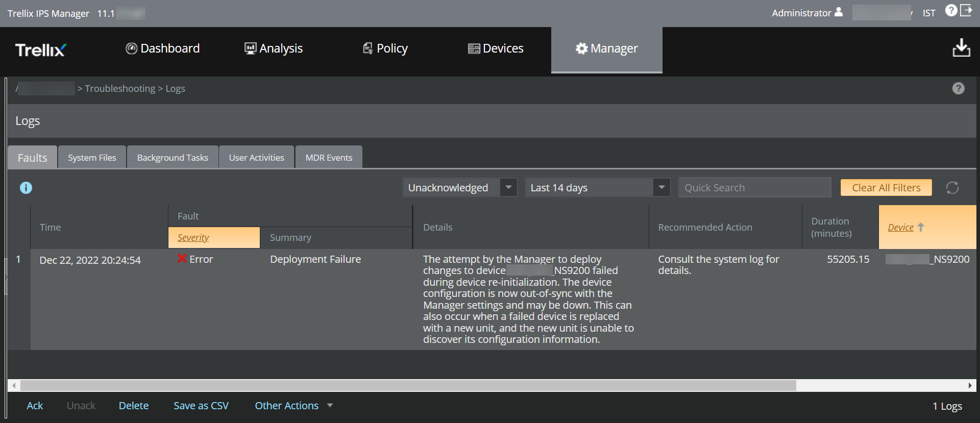Click the Clear All Filters button
The image size is (980, 423).
[x=886, y=188]
